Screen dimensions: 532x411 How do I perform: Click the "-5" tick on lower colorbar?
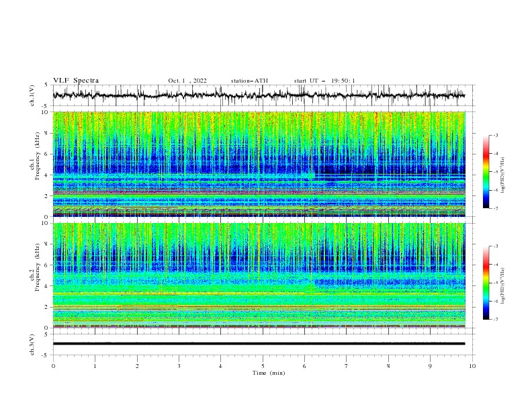coord(496,283)
